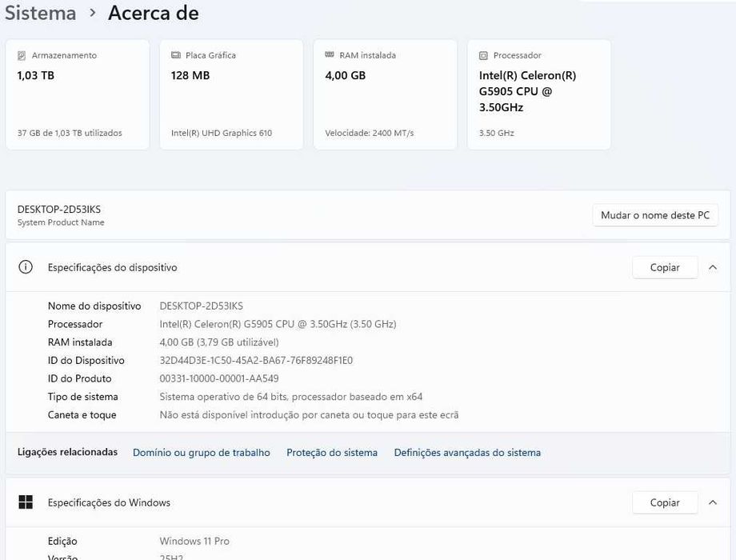The image size is (736, 560).
Task: Click the info icon beside Especificações do dispositivo
Action: [x=26, y=267]
